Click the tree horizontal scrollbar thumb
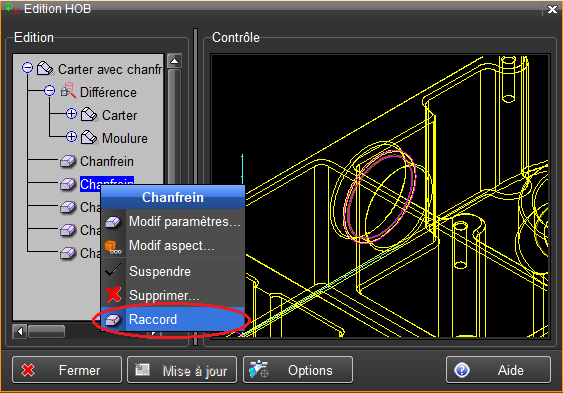563x393 pixels. tap(47, 331)
